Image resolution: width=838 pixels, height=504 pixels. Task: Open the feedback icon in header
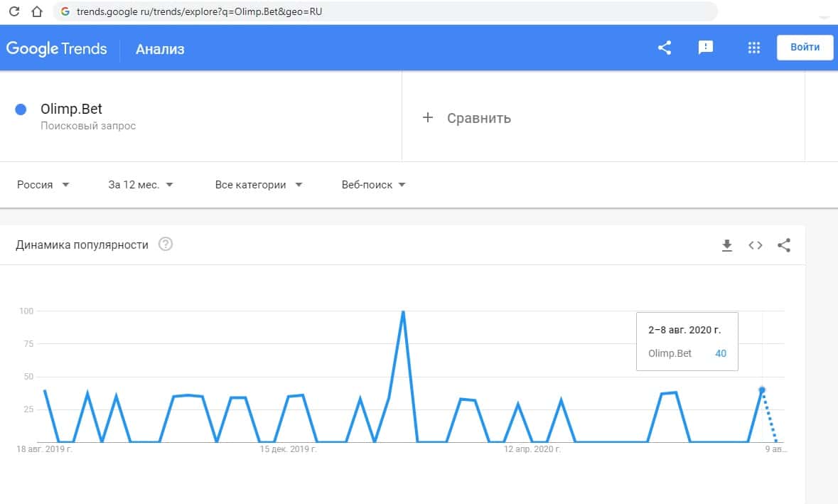tap(706, 48)
